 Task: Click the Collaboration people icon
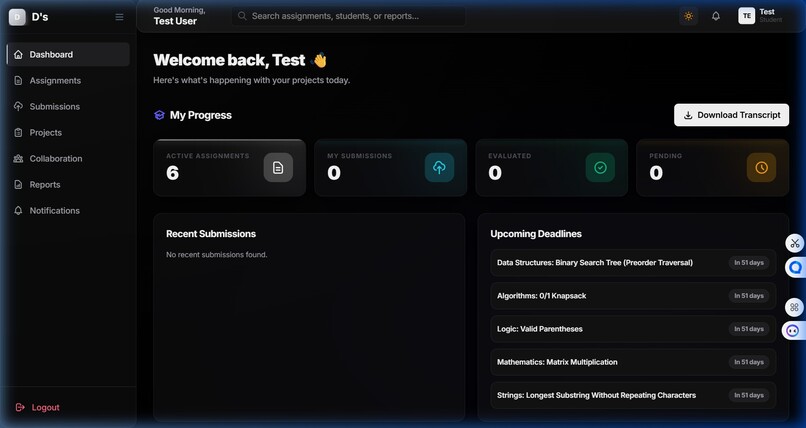click(19, 158)
